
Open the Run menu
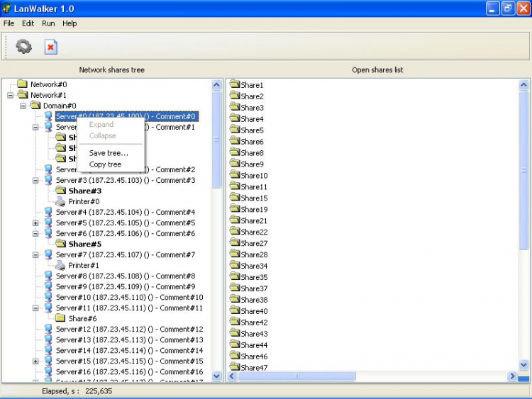(x=48, y=23)
